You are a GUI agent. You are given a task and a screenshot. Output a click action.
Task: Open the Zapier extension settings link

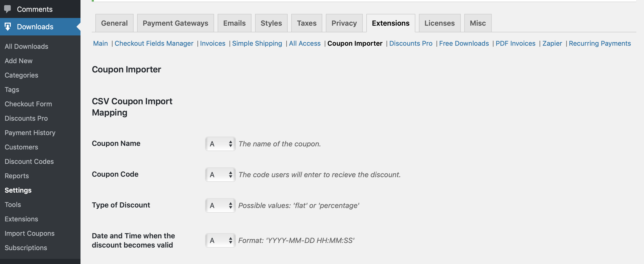(552, 43)
